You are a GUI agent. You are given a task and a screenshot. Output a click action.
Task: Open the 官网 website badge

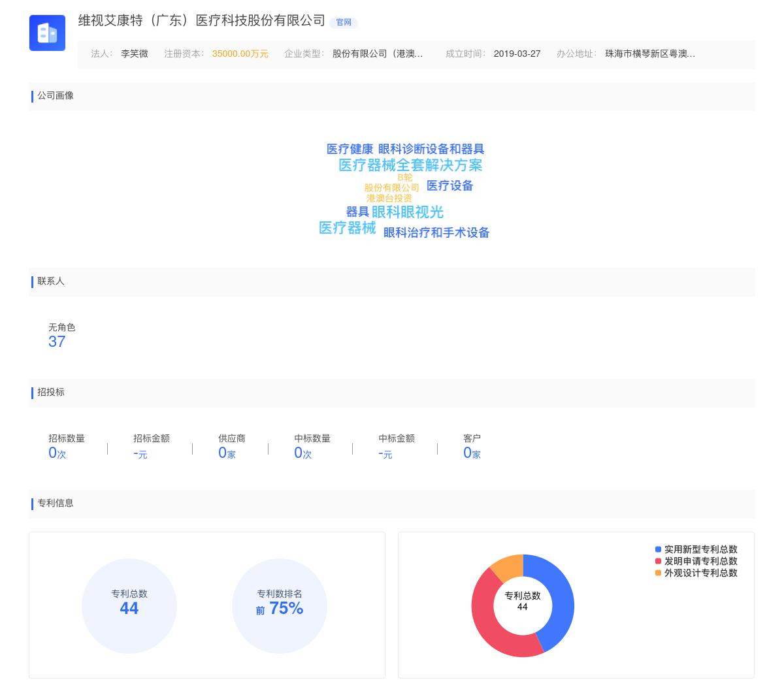[344, 23]
